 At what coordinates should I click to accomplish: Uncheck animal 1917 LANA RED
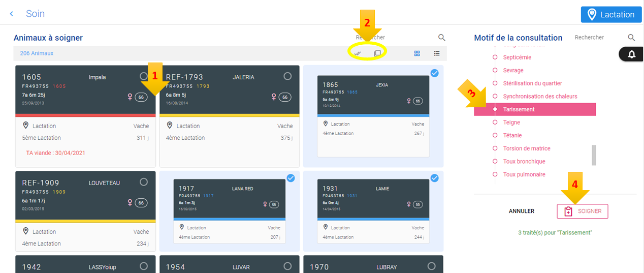[291, 178]
